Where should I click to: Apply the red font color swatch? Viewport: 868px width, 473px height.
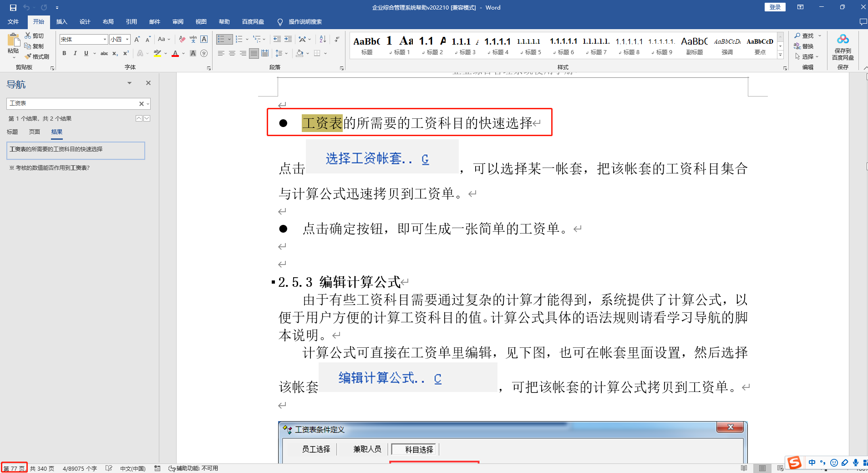coord(175,53)
